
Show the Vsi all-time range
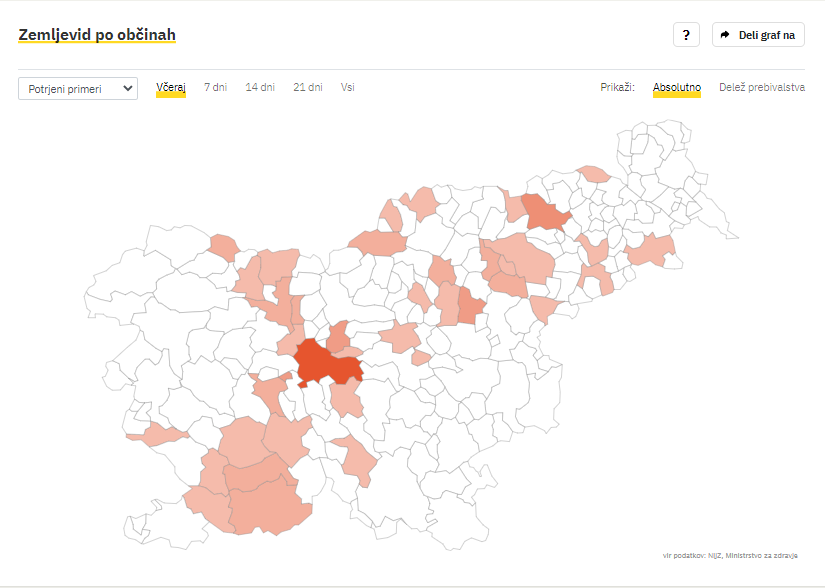point(347,87)
